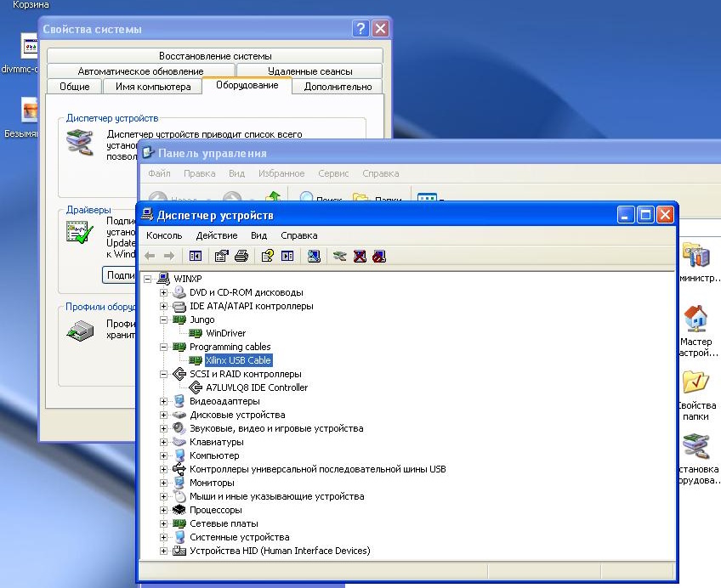Click the Help toolbar icon with question mark
721x588 pixels.
coord(267,256)
